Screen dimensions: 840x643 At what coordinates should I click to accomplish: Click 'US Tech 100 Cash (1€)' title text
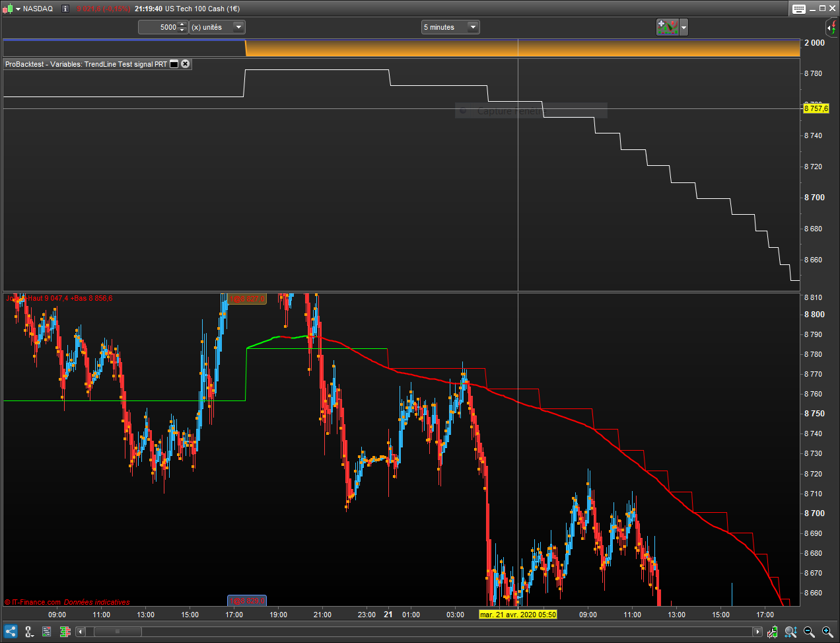click(202, 9)
